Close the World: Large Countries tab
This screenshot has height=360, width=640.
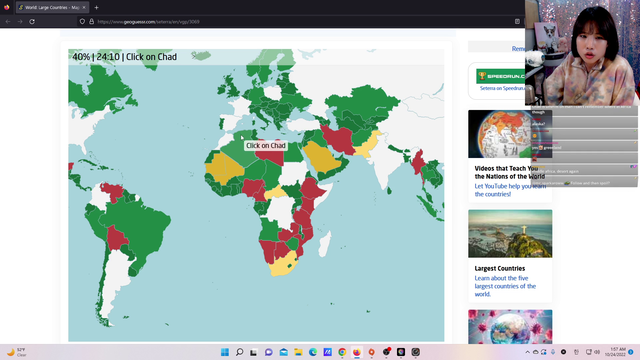point(84,7)
